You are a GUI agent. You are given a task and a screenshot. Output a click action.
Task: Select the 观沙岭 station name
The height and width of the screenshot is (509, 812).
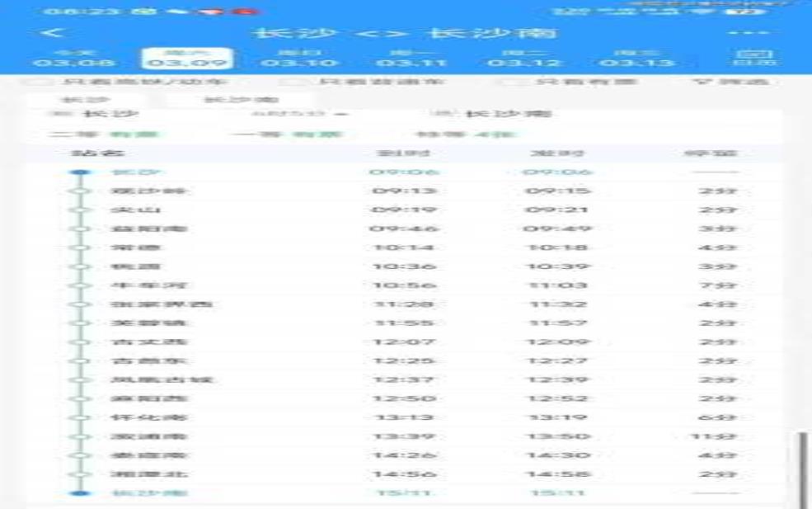coord(148,191)
